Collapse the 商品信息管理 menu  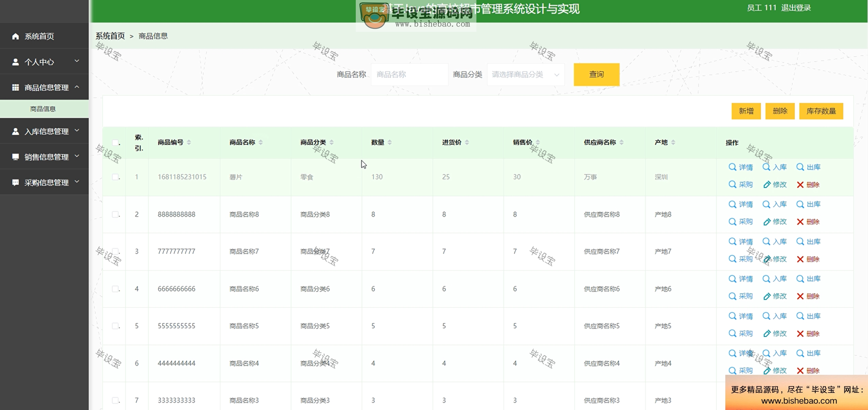click(44, 87)
